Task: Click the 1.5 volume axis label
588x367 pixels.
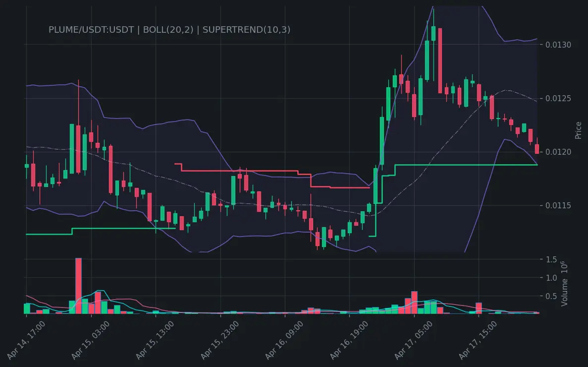Action: coord(551,259)
